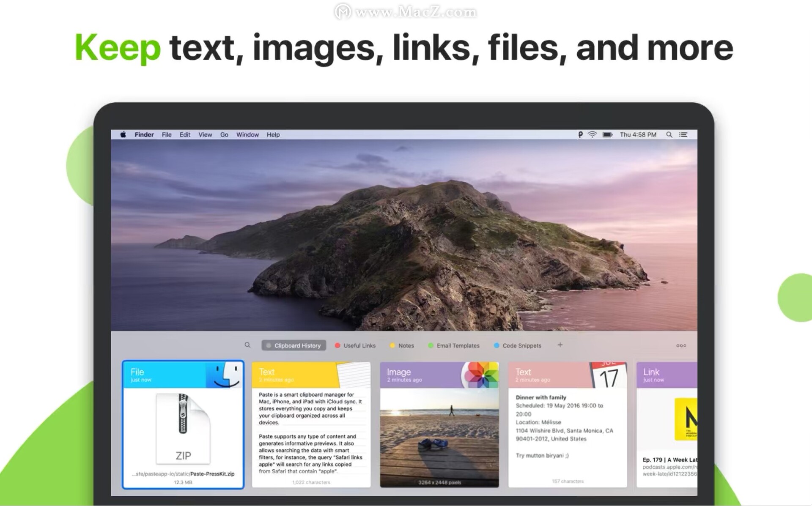This screenshot has height=506, width=812.
Task: Open the Wi-Fi status menu
Action: [593, 134]
